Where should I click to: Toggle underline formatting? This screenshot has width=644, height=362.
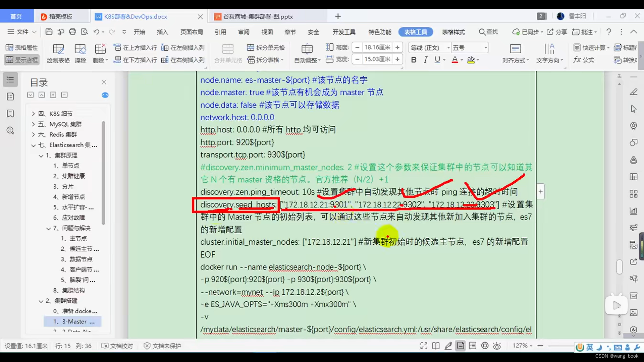coord(437,60)
